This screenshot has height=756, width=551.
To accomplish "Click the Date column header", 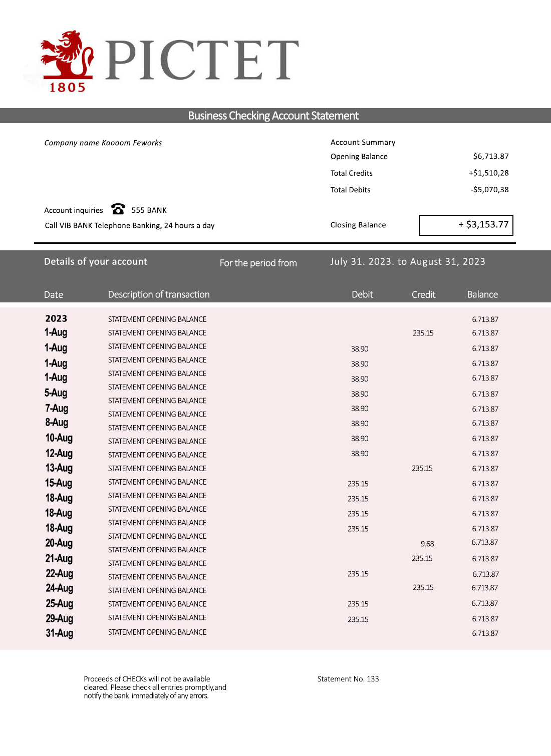I will tap(54, 294).
